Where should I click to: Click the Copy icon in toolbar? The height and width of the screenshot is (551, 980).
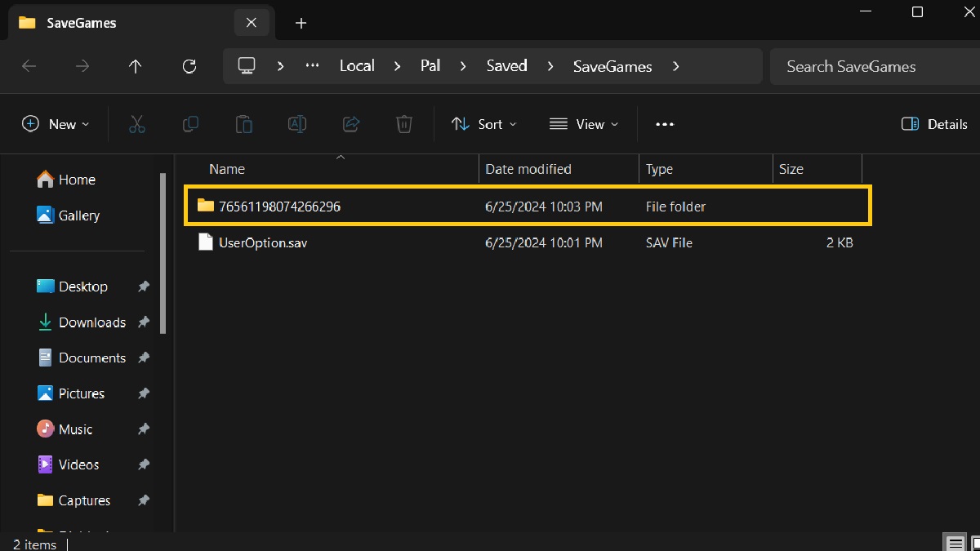(x=190, y=124)
